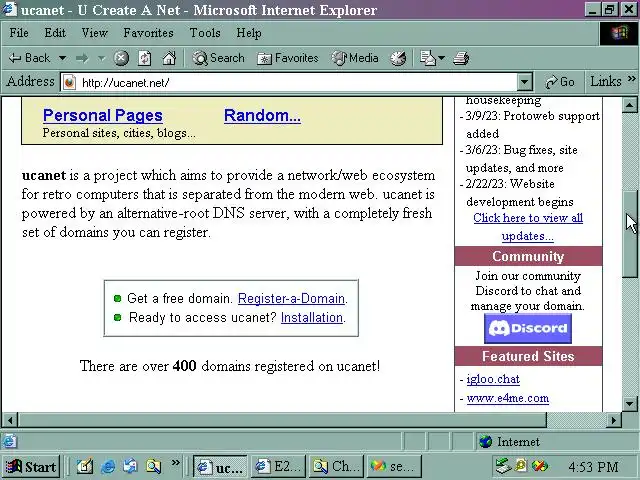Open the Random... link

[x=262, y=116]
